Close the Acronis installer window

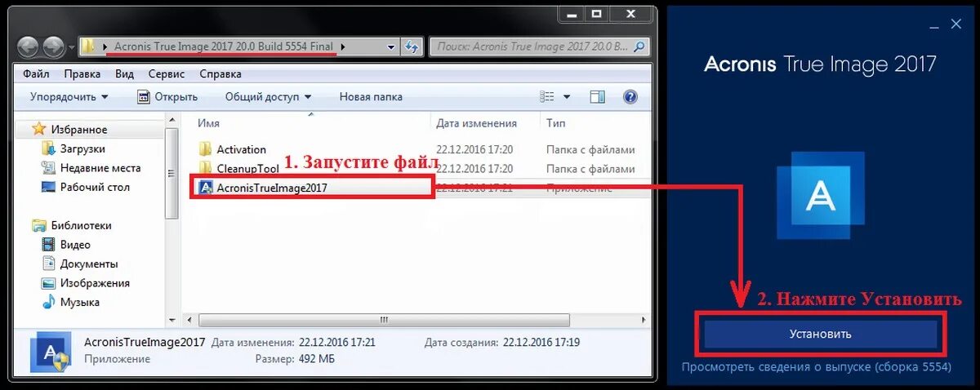click(957, 25)
